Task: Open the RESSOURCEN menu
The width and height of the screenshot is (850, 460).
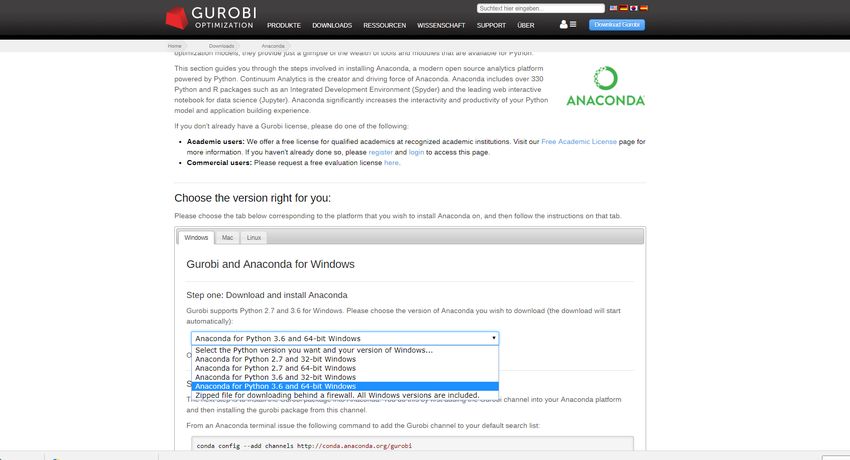Action: [384, 25]
